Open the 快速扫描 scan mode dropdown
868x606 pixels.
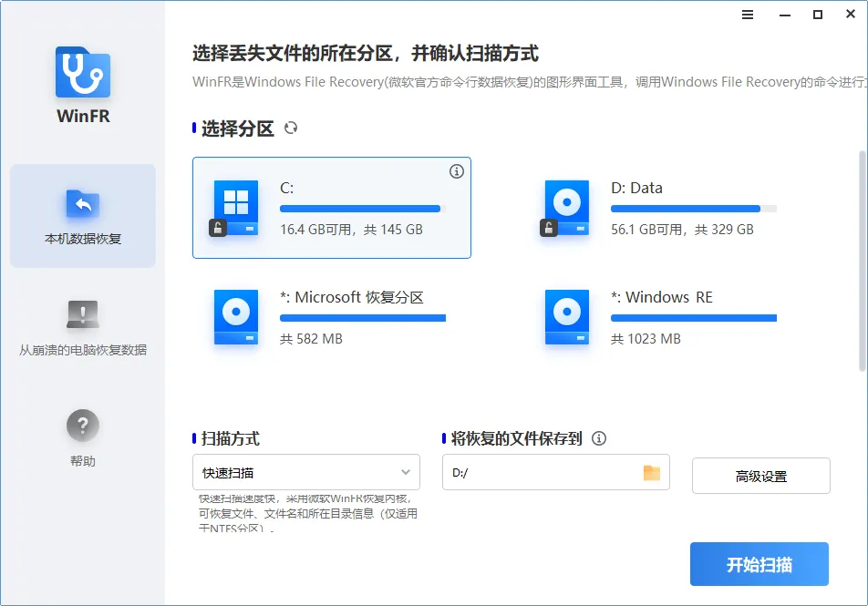(306, 472)
